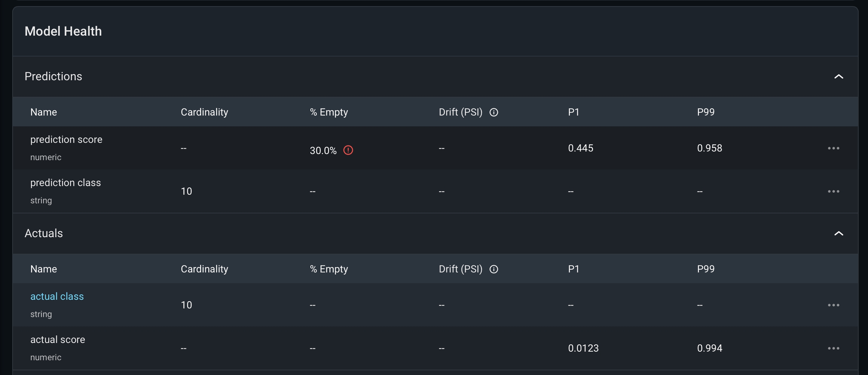The height and width of the screenshot is (375, 868).
Task: Click the Name column header in Predictions
Action: [44, 112]
